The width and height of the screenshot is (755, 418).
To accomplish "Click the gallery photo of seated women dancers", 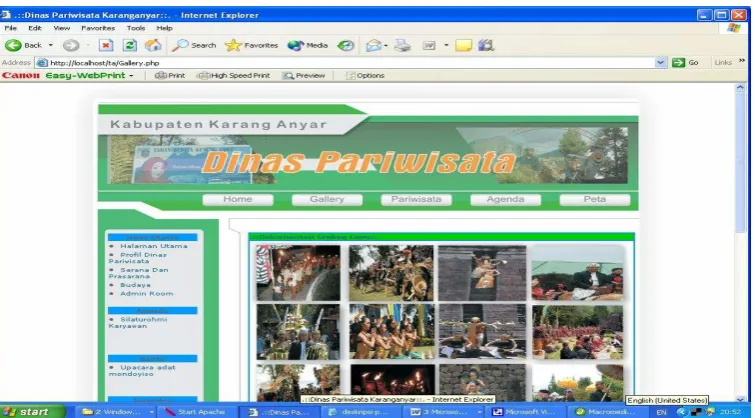I will 391,332.
